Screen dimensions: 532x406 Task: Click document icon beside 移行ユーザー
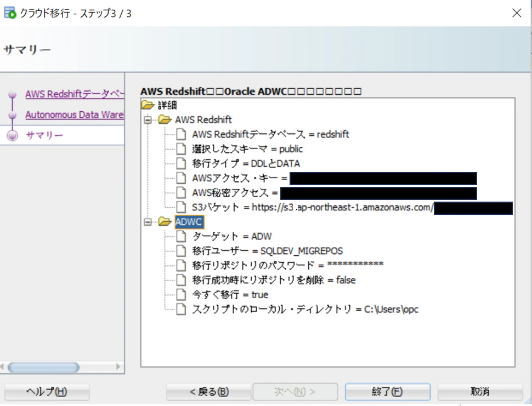click(x=181, y=251)
